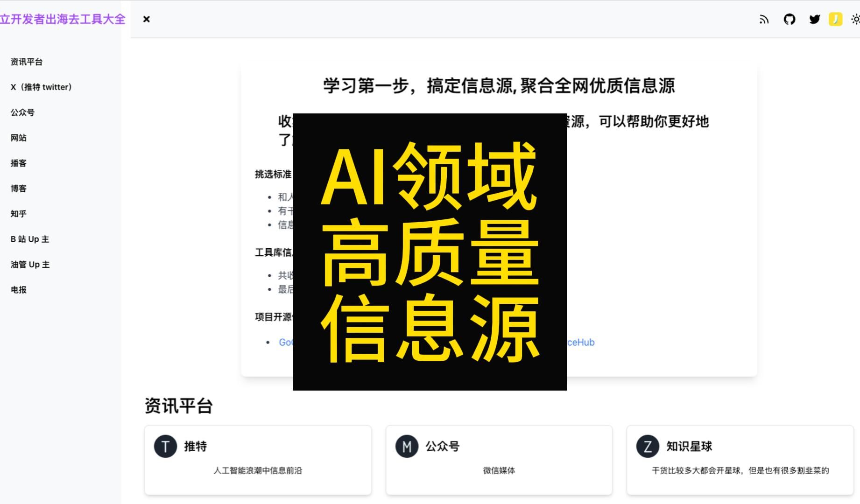Close the sidebar with the X icon
Image resolution: width=860 pixels, height=504 pixels.
pyautogui.click(x=147, y=19)
